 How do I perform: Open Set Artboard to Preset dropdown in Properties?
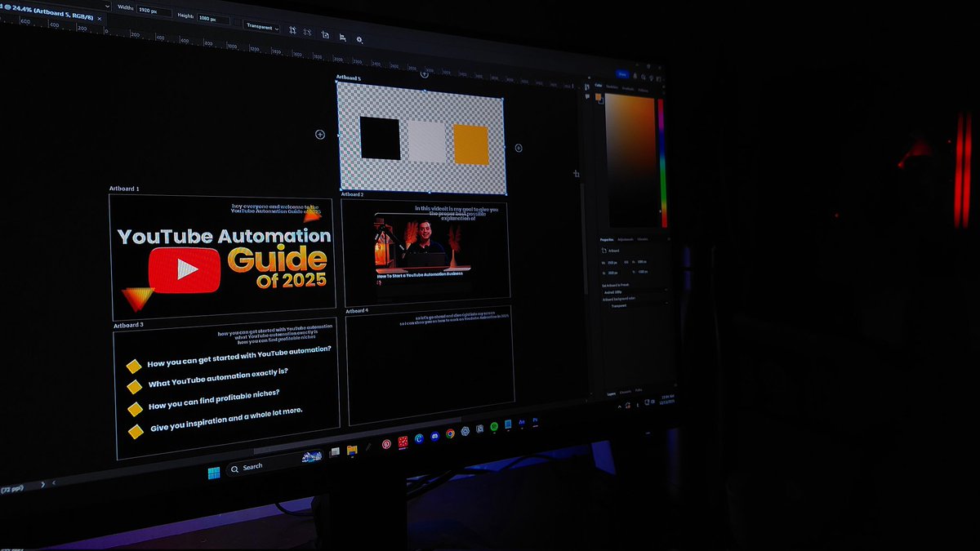click(x=634, y=291)
